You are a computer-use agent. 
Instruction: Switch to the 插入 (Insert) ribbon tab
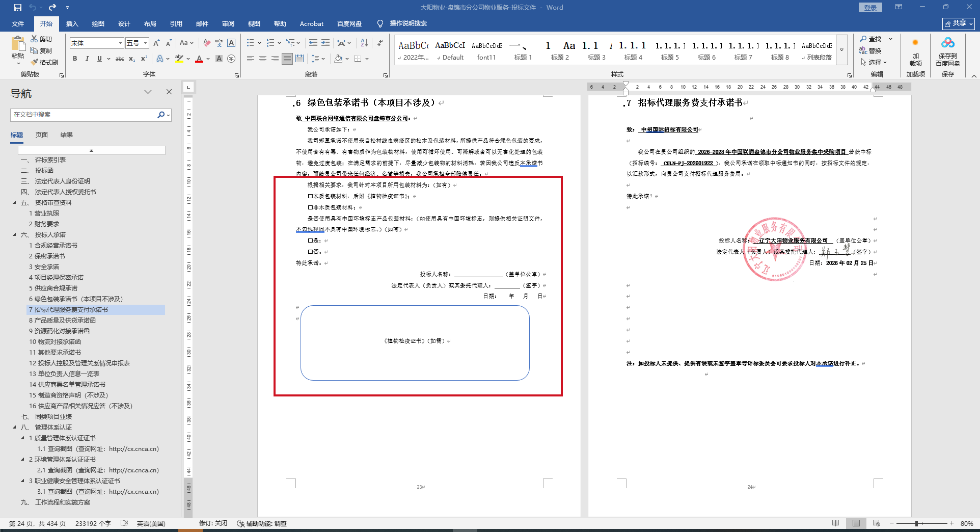click(x=72, y=24)
